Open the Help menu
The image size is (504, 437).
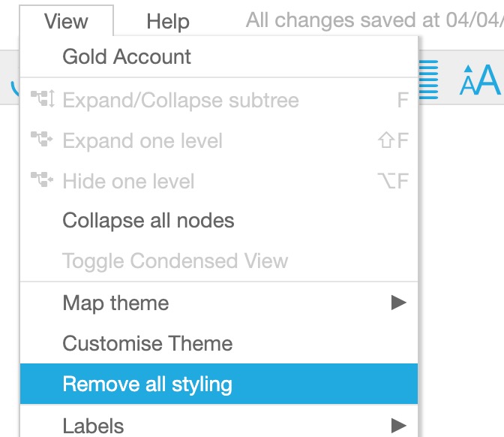point(168,22)
